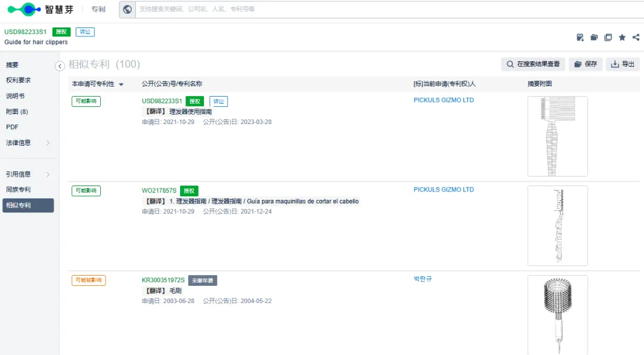Click applicant 박란규 link
Image resolution: width=644 pixels, height=355 pixels.
click(423, 279)
